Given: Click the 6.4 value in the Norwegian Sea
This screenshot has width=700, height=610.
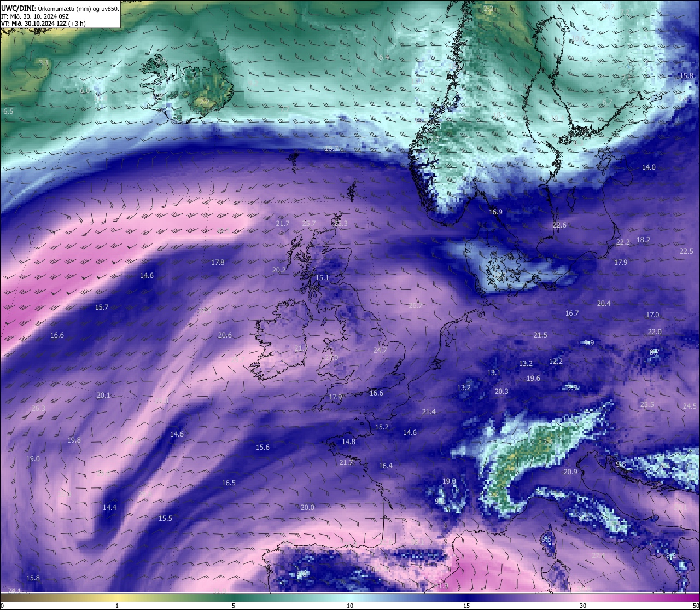Looking at the screenshot, I should click(x=384, y=57).
